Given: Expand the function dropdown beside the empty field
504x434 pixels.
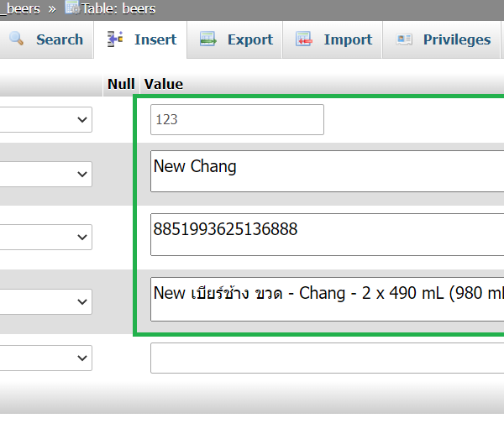Looking at the screenshot, I should [46, 358].
